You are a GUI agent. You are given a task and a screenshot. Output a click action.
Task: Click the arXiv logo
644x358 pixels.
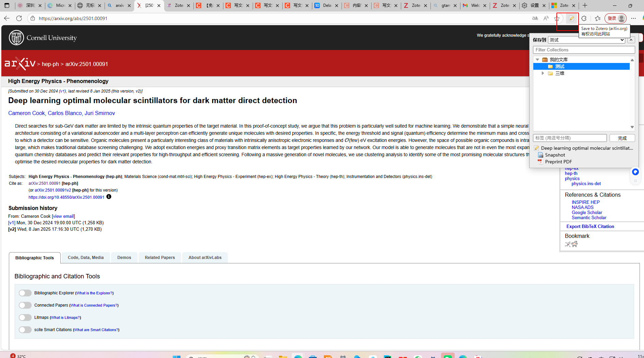[x=20, y=64]
